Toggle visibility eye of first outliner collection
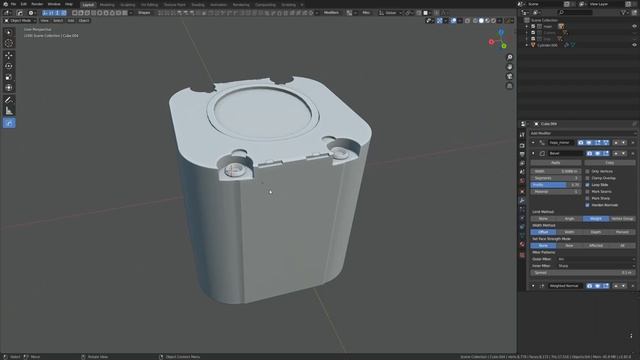 tap(634, 26)
